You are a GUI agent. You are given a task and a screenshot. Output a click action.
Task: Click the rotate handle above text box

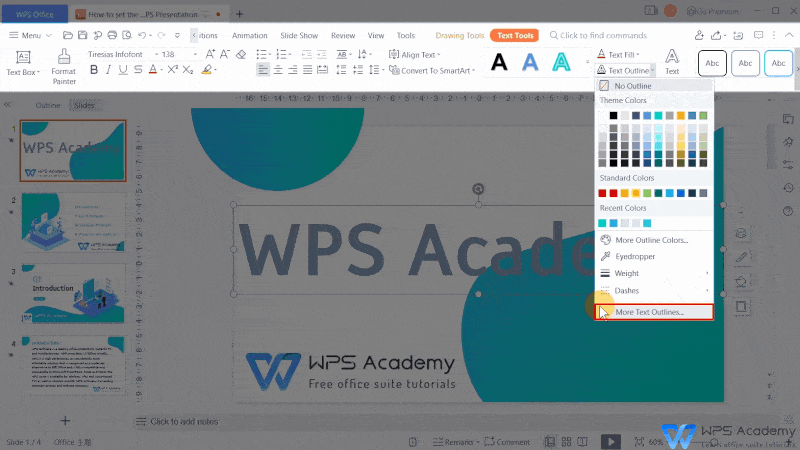pos(478,189)
